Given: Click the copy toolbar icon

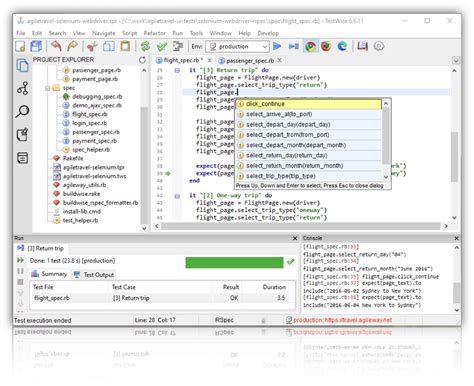Looking at the screenshot, I should (x=109, y=46).
